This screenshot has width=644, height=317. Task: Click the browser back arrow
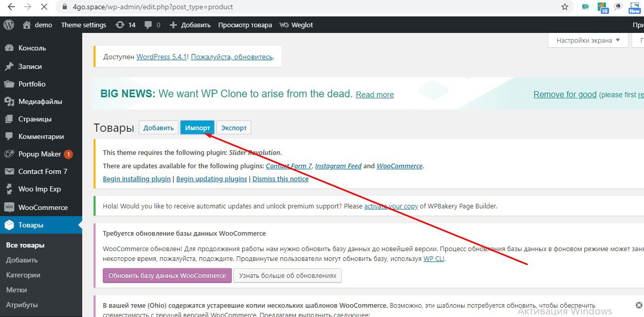pos(10,7)
